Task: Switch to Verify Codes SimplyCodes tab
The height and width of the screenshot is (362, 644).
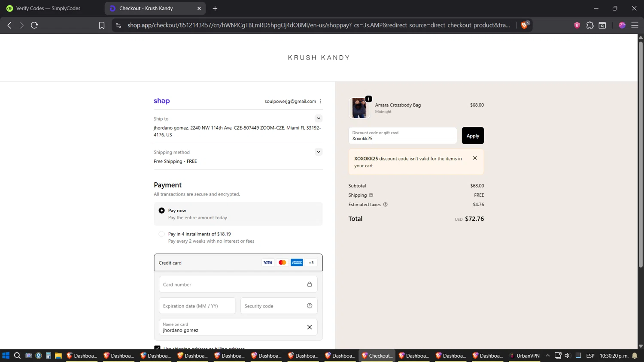Action: coord(48,8)
